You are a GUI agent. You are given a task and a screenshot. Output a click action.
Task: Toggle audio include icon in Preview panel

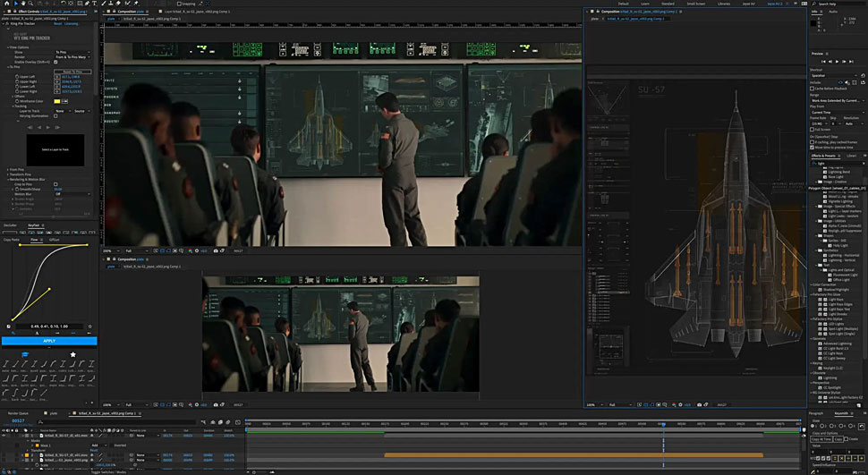(x=847, y=82)
